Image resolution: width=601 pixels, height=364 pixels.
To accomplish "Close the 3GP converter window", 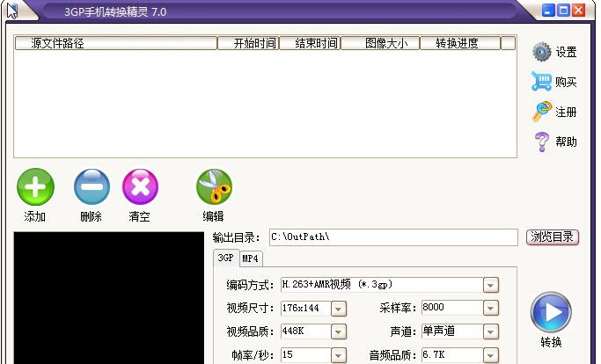I will 578,10.
